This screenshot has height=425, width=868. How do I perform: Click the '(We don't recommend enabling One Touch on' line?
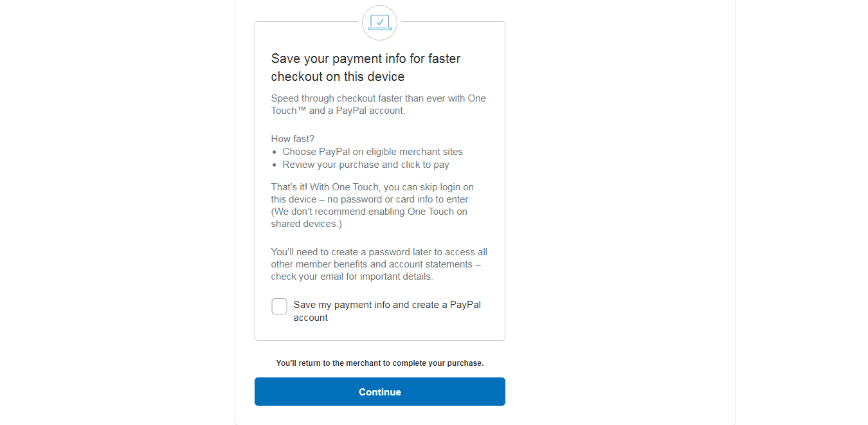(369, 212)
